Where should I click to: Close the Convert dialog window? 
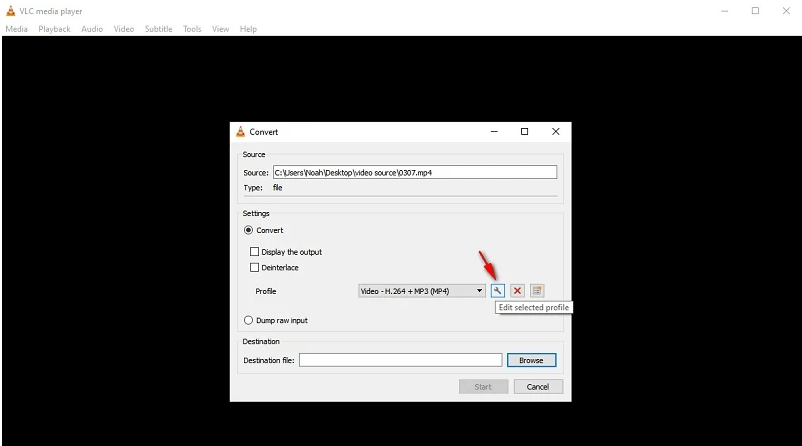[x=555, y=132]
